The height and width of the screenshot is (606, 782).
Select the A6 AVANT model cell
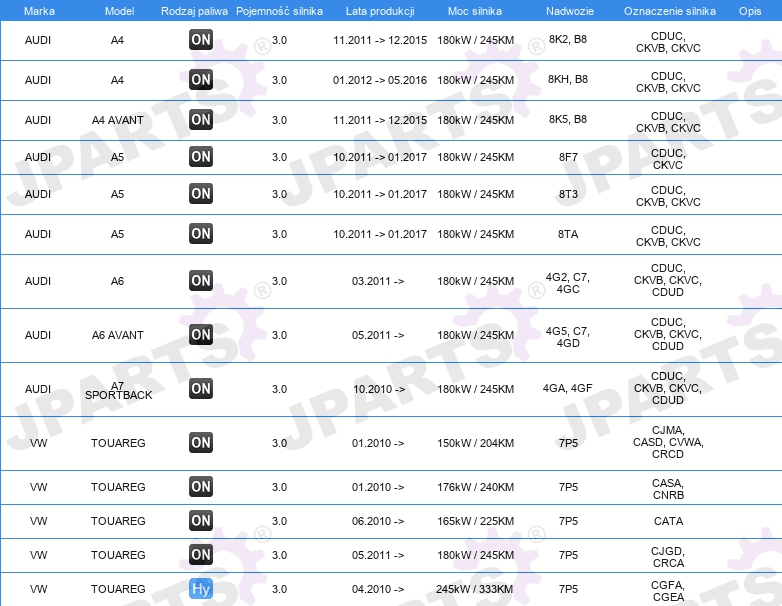[x=118, y=335]
